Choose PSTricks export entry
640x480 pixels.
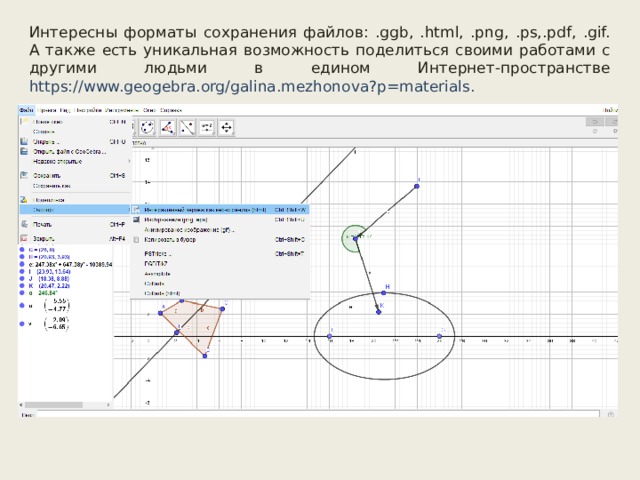click(220, 254)
